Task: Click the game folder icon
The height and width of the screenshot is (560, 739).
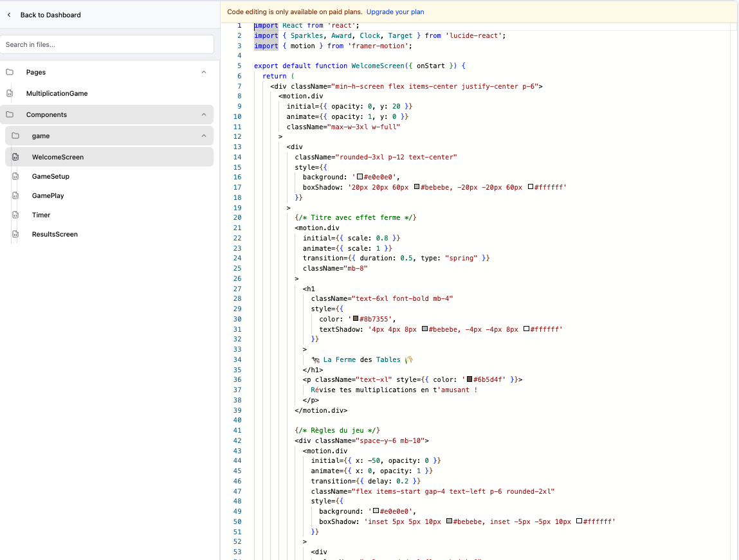Action: 15,136
